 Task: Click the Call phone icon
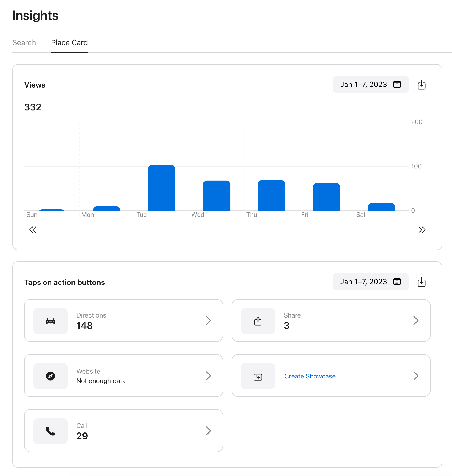[x=51, y=431]
